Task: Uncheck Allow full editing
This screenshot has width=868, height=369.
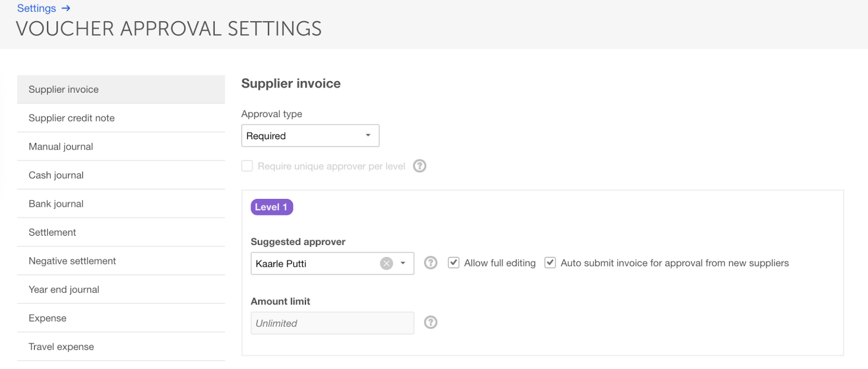Action: (x=454, y=263)
